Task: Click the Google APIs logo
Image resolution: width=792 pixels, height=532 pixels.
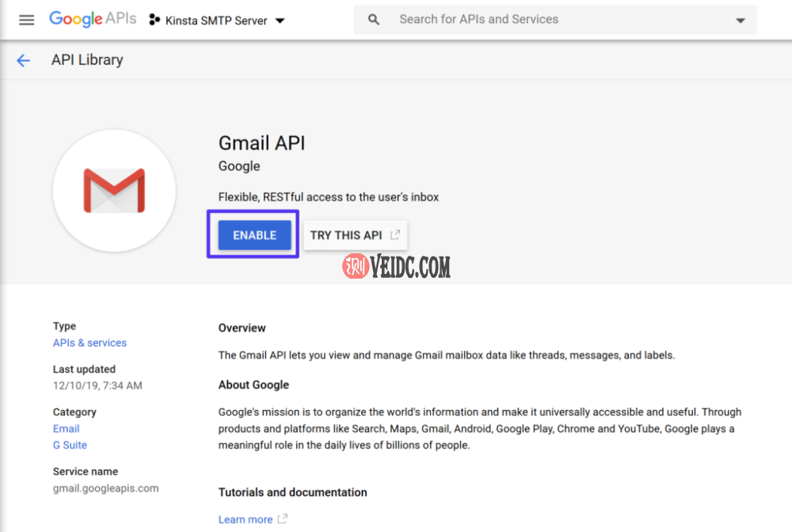Action: pyautogui.click(x=93, y=19)
